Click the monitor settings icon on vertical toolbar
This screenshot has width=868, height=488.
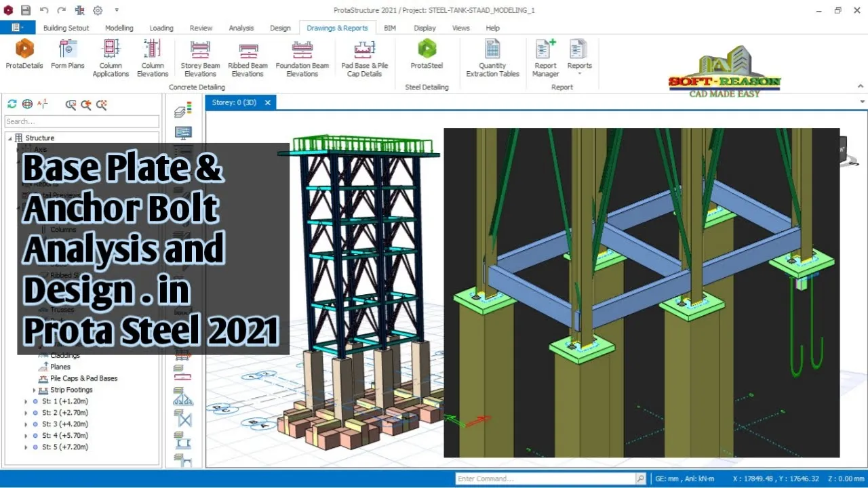coord(183,132)
